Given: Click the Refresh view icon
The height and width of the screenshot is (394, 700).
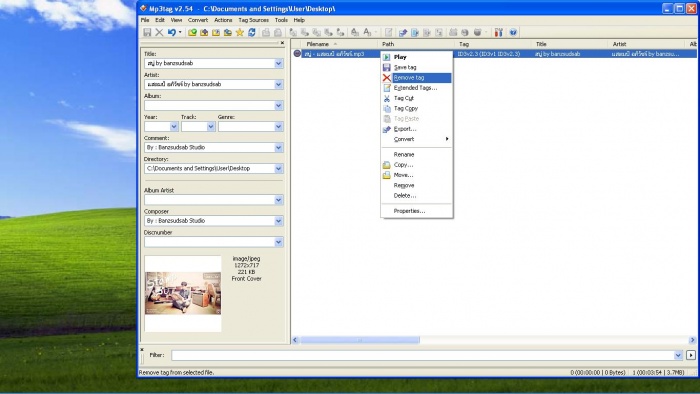Looking at the screenshot, I should tap(252, 32).
